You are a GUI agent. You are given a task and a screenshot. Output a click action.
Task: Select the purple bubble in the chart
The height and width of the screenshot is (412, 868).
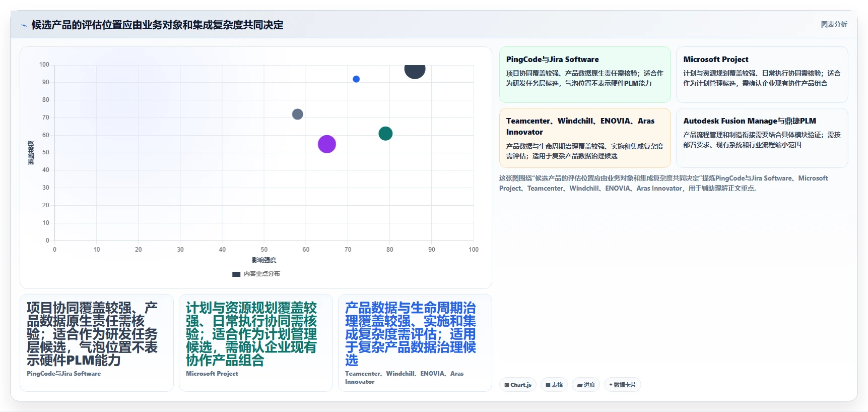(x=327, y=144)
